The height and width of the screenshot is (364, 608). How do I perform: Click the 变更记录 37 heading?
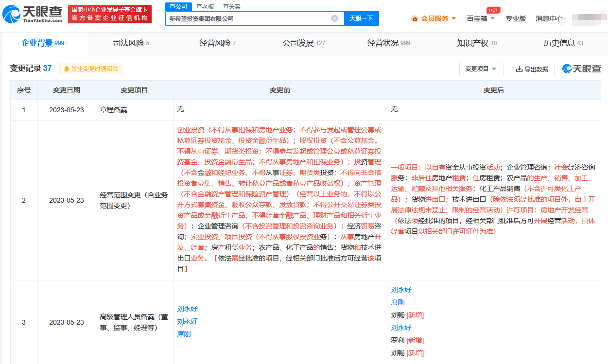coord(31,69)
